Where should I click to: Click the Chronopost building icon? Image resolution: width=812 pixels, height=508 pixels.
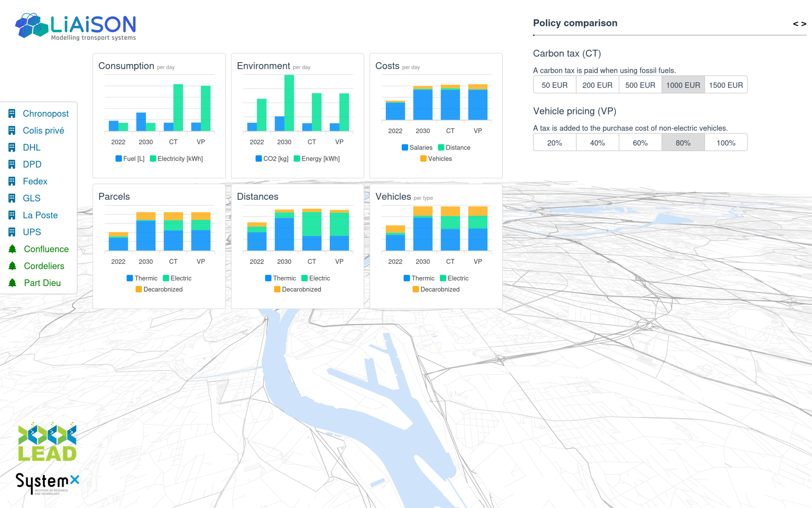tap(12, 114)
